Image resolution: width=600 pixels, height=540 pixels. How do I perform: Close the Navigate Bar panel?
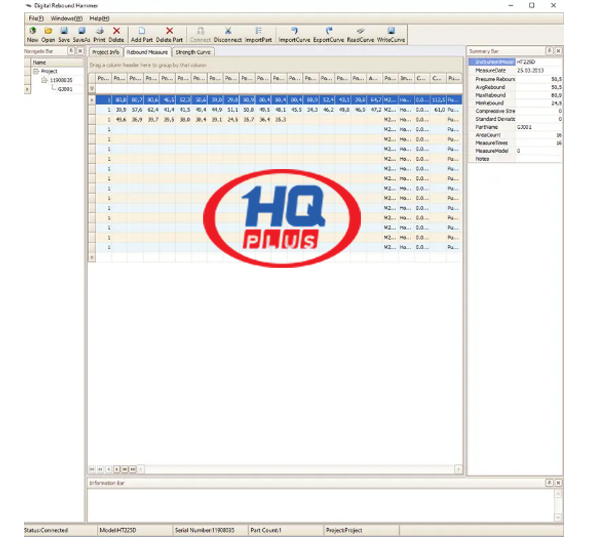(80, 51)
